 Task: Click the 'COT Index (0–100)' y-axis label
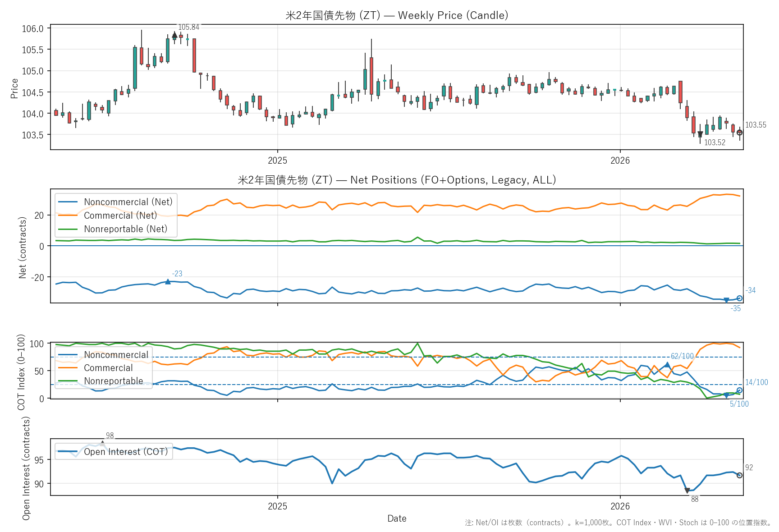click(x=21, y=372)
